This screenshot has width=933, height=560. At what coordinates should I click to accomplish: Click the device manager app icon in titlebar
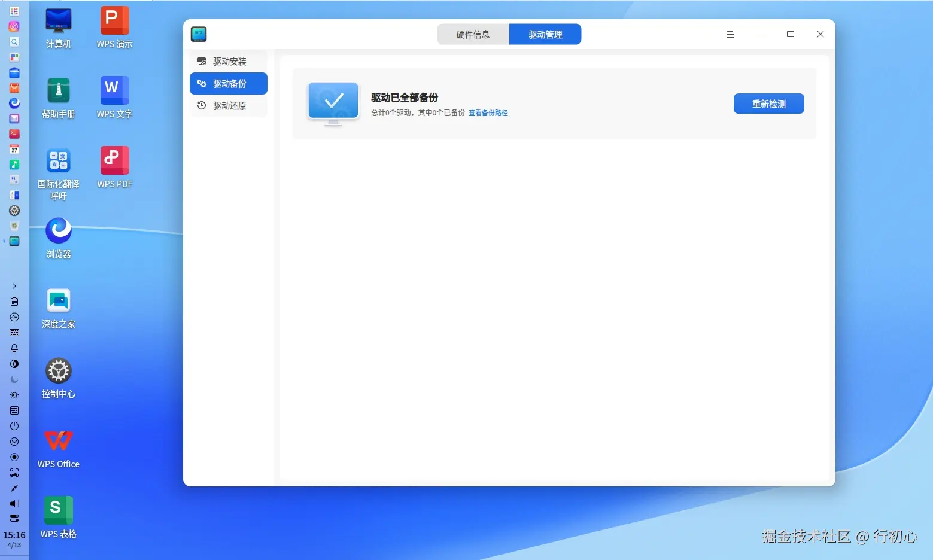pos(199,34)
